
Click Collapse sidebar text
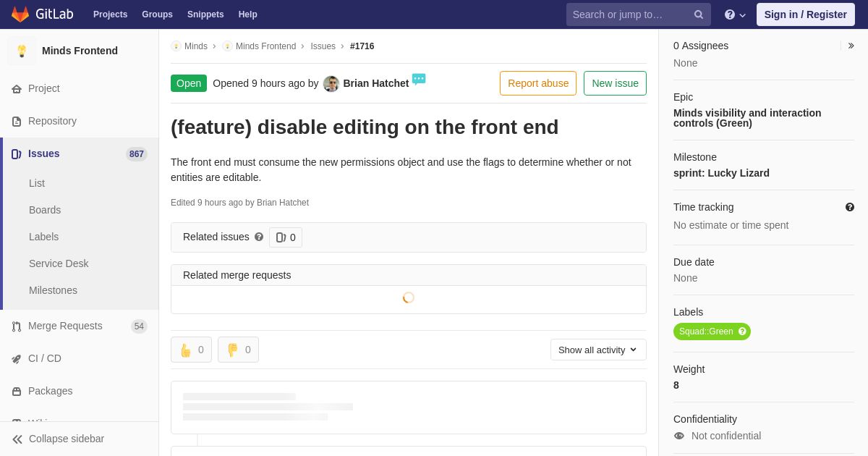click(67, 439)
